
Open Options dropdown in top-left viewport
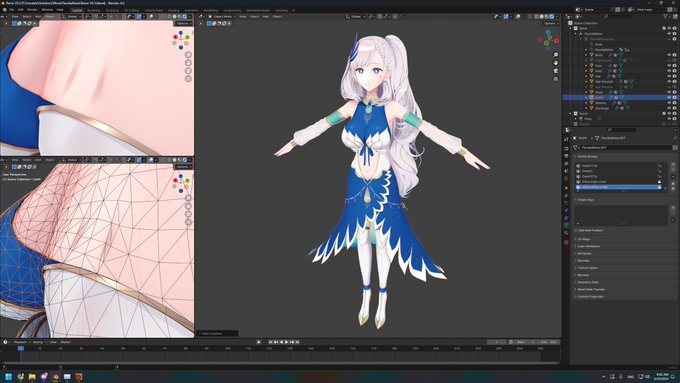pos(183,23)
